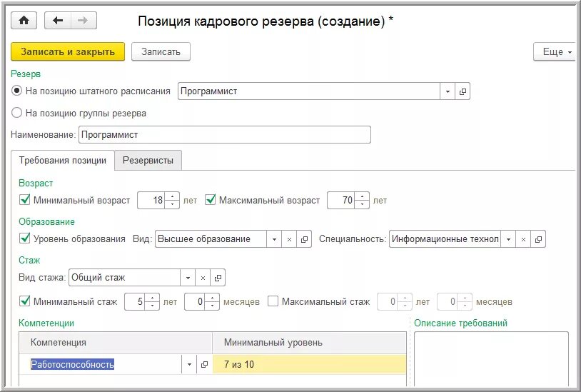Navigate back with the left arrow
The width and height of the screenshot is (581, 392).
tap(58, 21)
